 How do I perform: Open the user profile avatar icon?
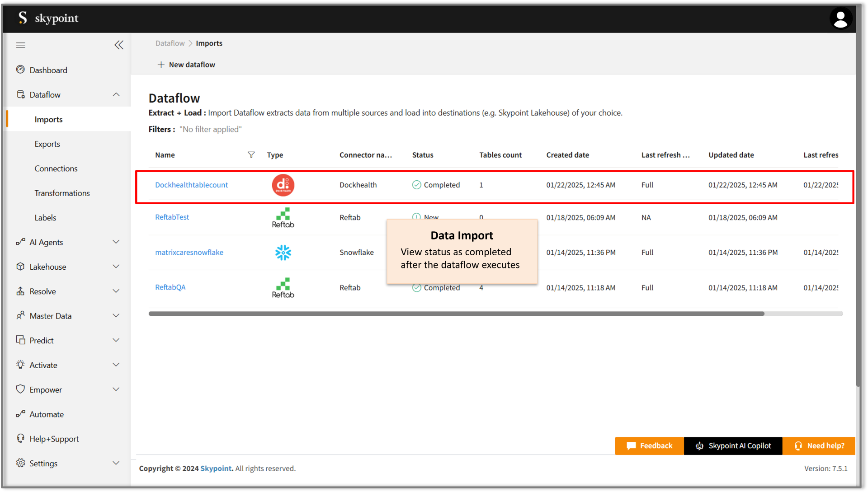point(841,18)
